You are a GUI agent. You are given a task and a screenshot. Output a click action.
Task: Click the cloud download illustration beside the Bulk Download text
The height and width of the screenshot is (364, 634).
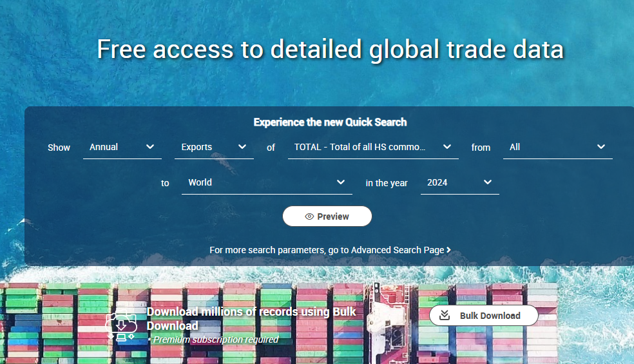[x=121, y=324]
